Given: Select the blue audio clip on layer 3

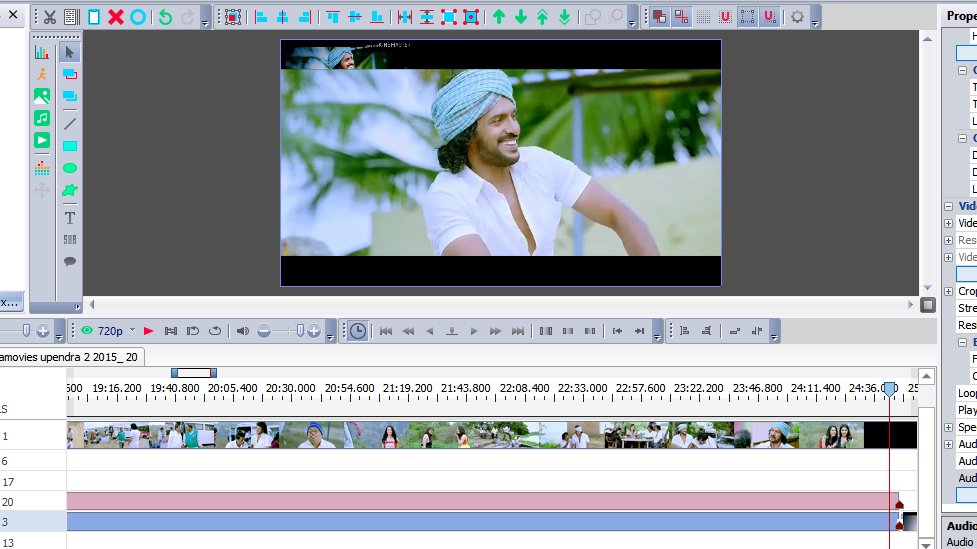Looking at the screenshot, I should click(481, 522).
